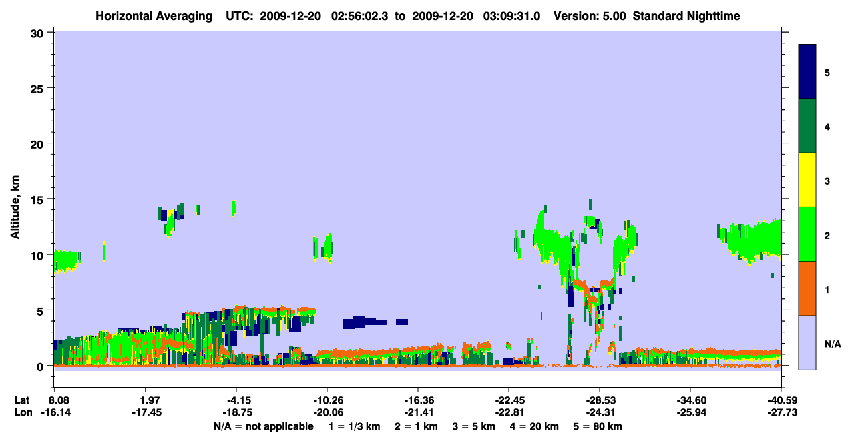Image resolution: width=868 pixels, height=445 pixels.
Task: Click legend text '2 = 1 km'
Action: (417, 426)
